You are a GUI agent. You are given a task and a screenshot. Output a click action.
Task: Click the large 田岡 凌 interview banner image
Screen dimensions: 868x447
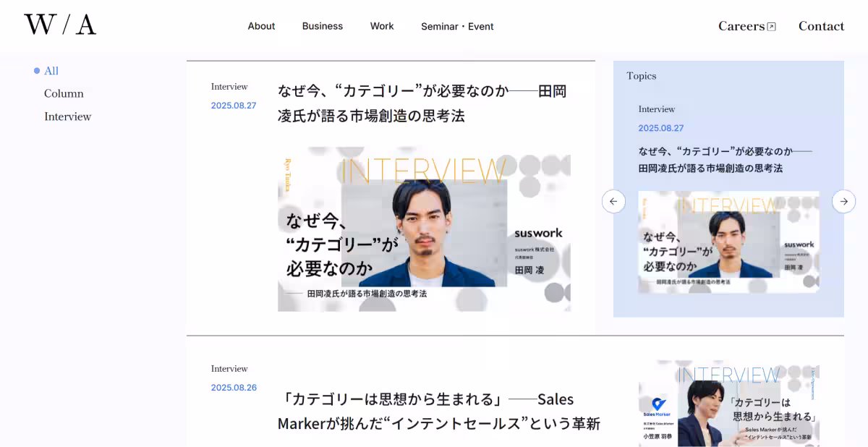click(x=424, y=229)
